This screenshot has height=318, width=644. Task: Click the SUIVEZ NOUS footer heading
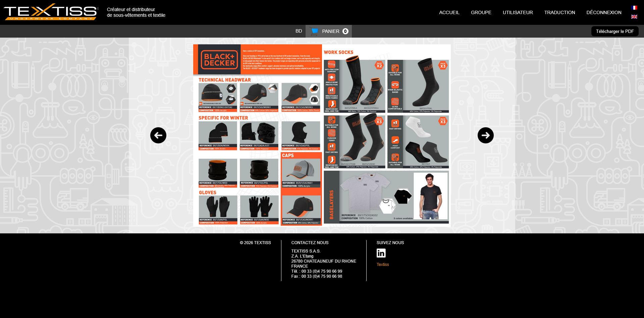coord(390,243)
